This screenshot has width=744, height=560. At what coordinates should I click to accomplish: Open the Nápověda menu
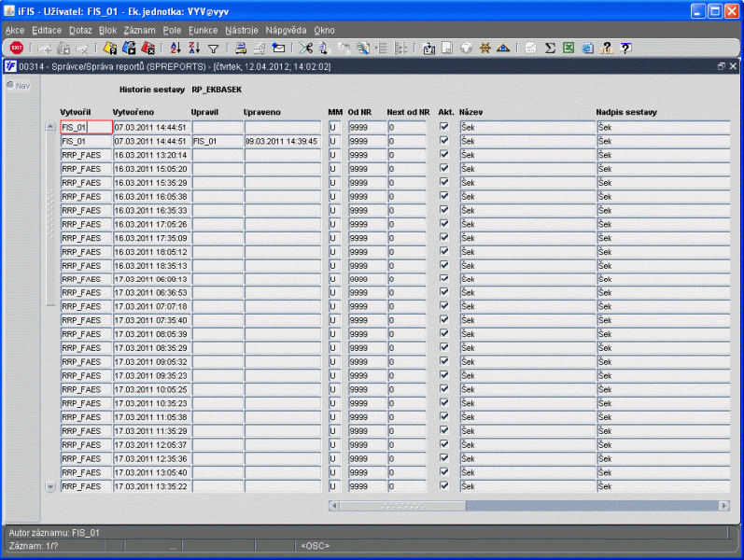(x=286, y=31)
